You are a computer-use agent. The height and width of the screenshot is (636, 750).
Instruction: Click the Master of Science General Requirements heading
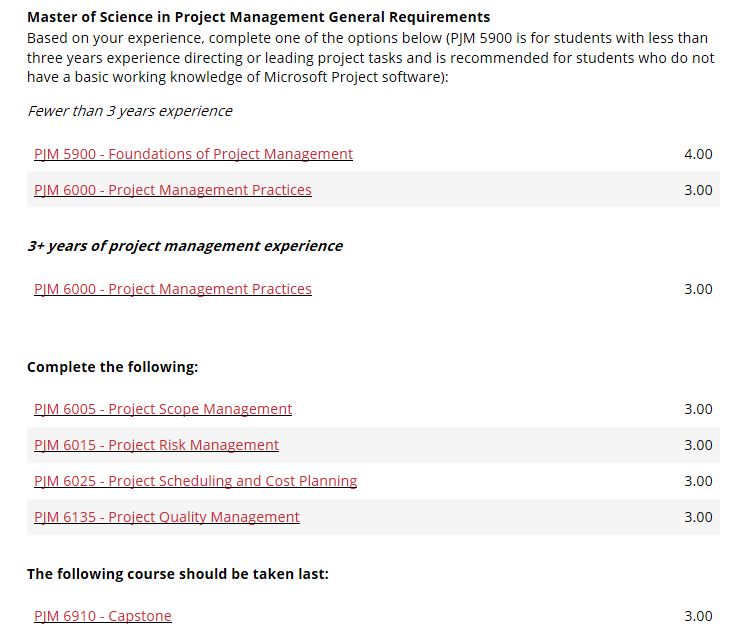[x=259, y=17]
